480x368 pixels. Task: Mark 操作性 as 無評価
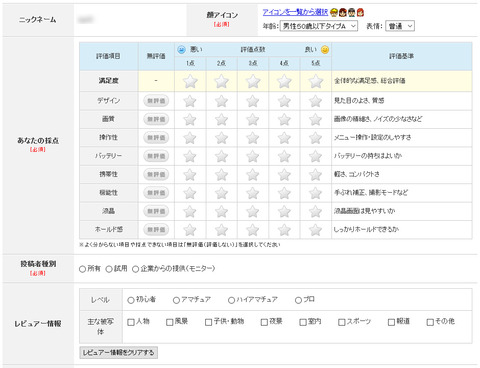pos(156,138)
